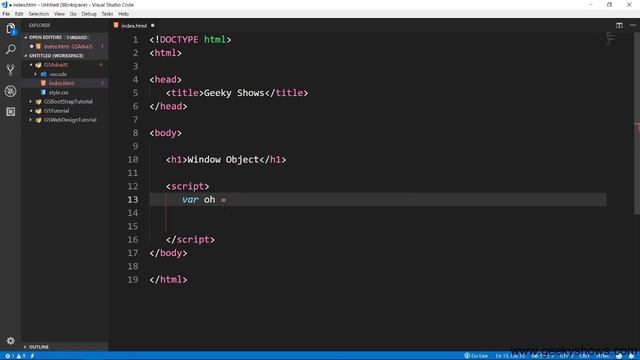The image size is (640, 360).
Task: Open the Search view in activity bar
Action: tap(11, 49)
